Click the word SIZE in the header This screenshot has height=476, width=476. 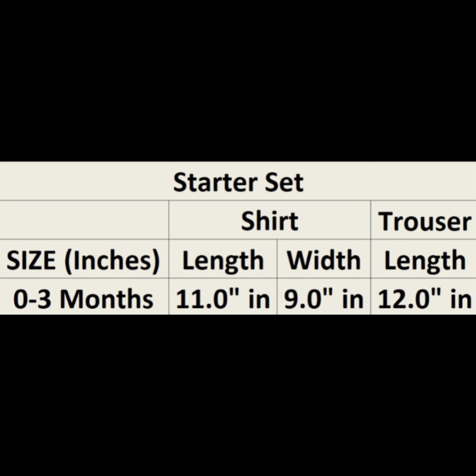click(x=31, y=260)
